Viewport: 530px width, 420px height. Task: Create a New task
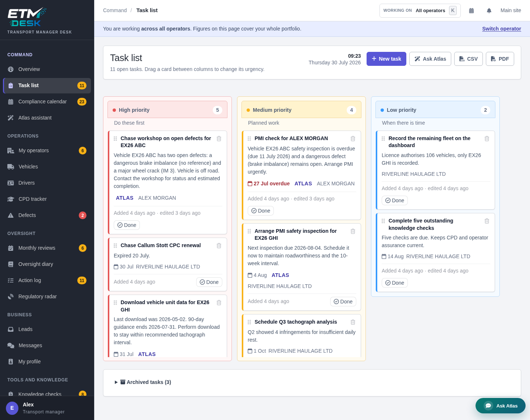pos(386,59)
